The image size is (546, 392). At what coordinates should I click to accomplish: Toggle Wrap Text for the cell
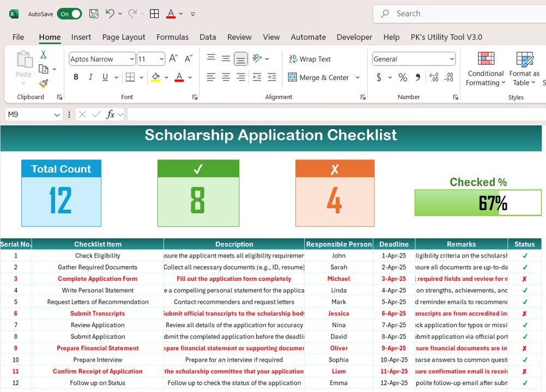(310, 59)
